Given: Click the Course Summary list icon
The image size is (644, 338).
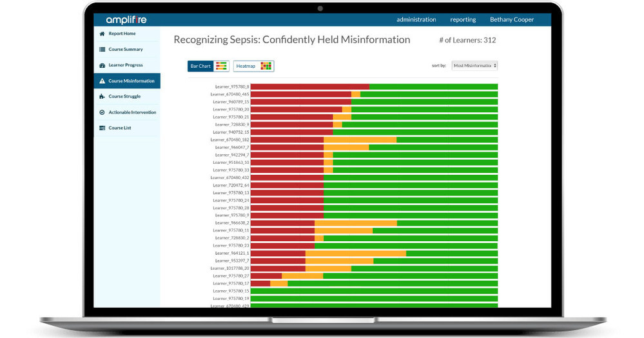Looking at the screenshot, I should [x=102, y=50].
